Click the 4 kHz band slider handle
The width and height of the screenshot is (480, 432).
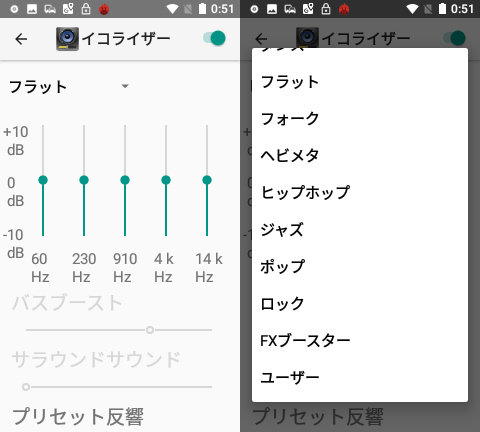[166, 180]
